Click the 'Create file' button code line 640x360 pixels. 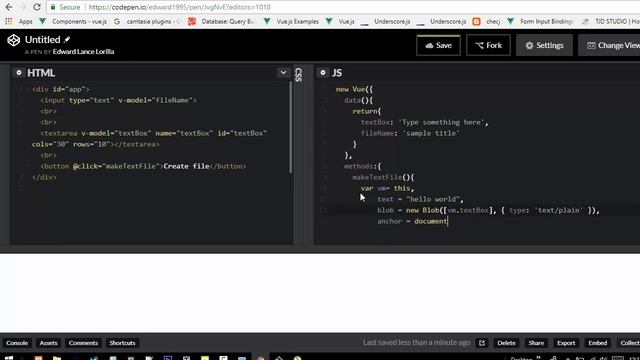coord(143,166)
